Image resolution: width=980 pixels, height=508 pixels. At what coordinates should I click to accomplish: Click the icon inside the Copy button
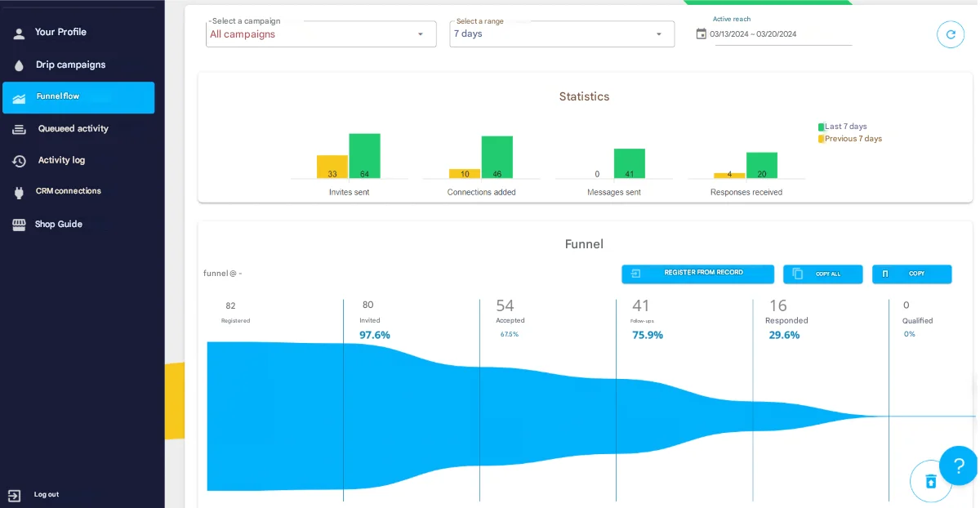coord(884,274)
